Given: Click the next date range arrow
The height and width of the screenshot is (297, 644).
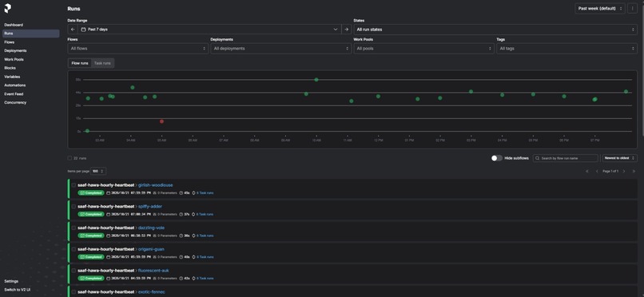Looking at the screenshot, I should tap(346, 30).
